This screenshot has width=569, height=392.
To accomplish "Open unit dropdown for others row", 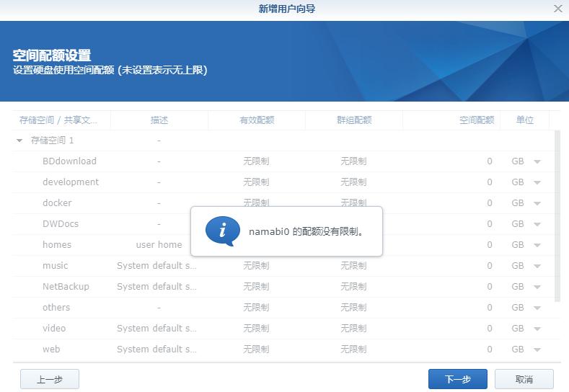I will [537, 308].
